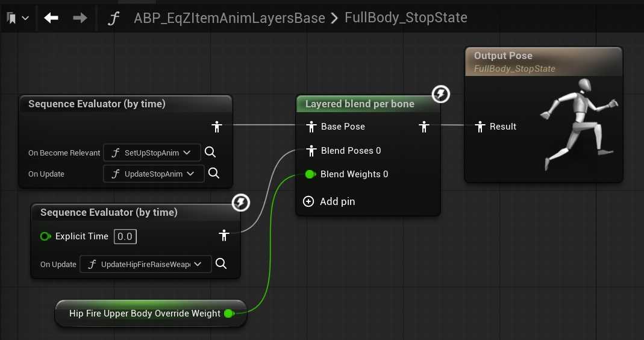Click the fast-path lightning icon on Layered blend node
Screen dimensions: 644x340
(x=441, y=94)
